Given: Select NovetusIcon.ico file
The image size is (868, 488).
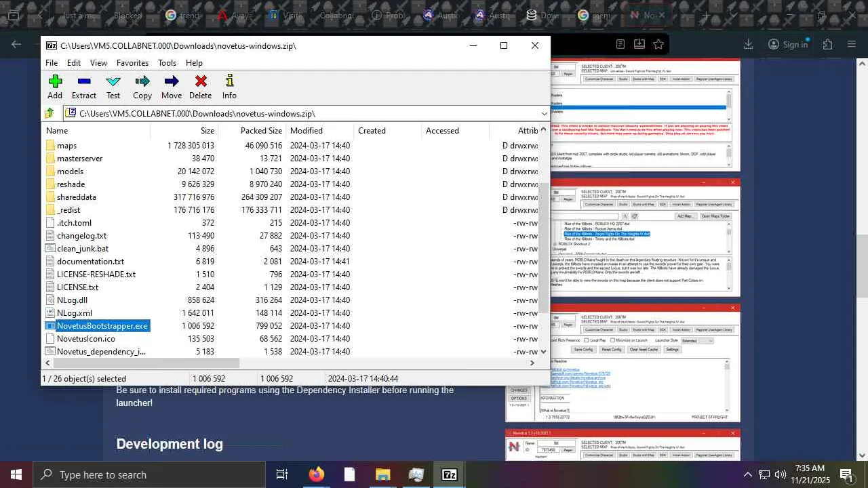Looking at the screenshot, I should pos(86,339).
